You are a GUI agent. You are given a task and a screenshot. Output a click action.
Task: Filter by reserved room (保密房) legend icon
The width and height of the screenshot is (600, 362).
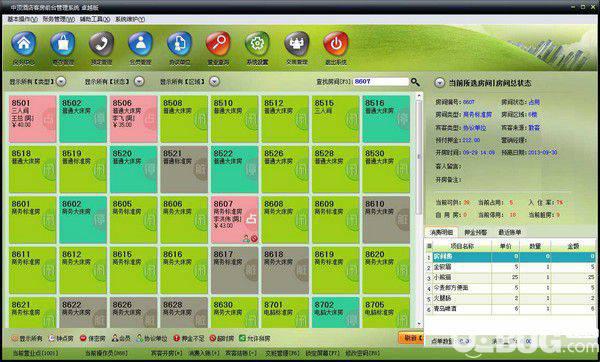coord(83,338)
